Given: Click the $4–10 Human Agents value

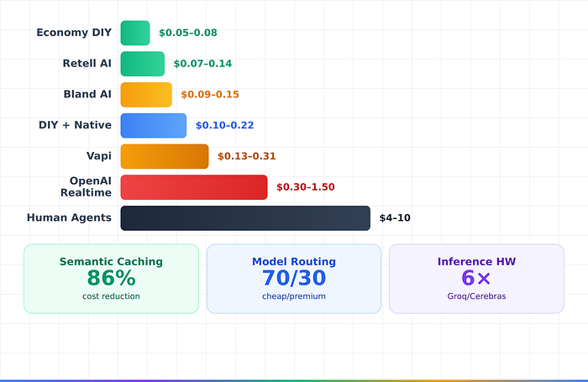Looking at the screenshot, I should [395, 218].
